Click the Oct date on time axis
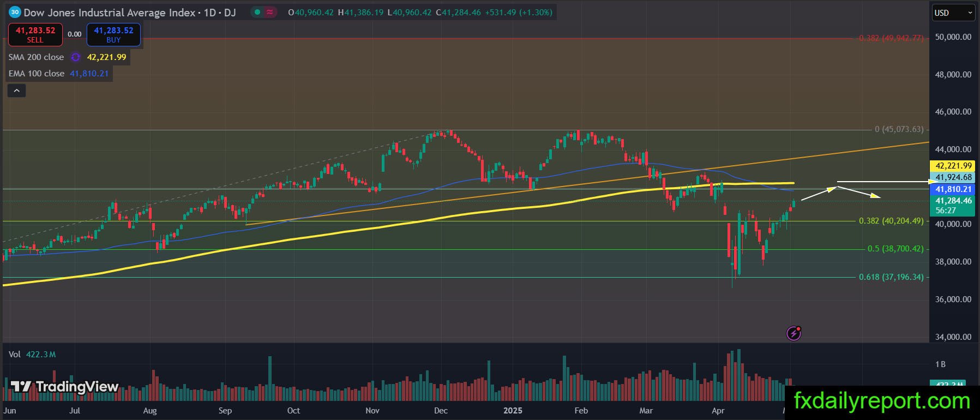This screenshot has height=420, width=980. point(293,411)
